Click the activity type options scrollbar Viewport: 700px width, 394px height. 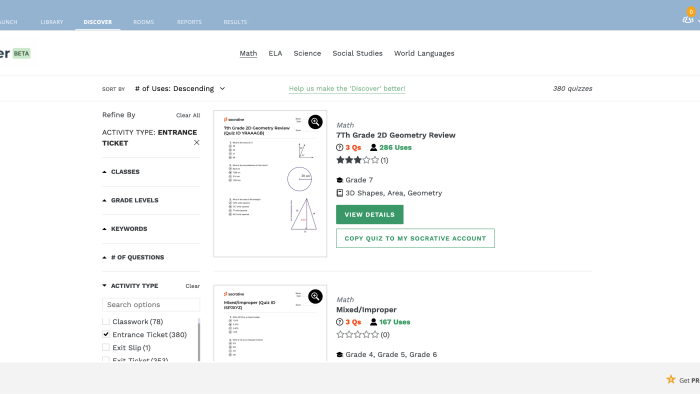click(199, 339)
